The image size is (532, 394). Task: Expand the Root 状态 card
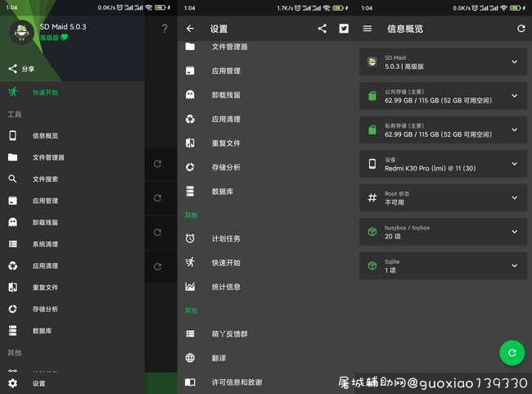[443, 198]
